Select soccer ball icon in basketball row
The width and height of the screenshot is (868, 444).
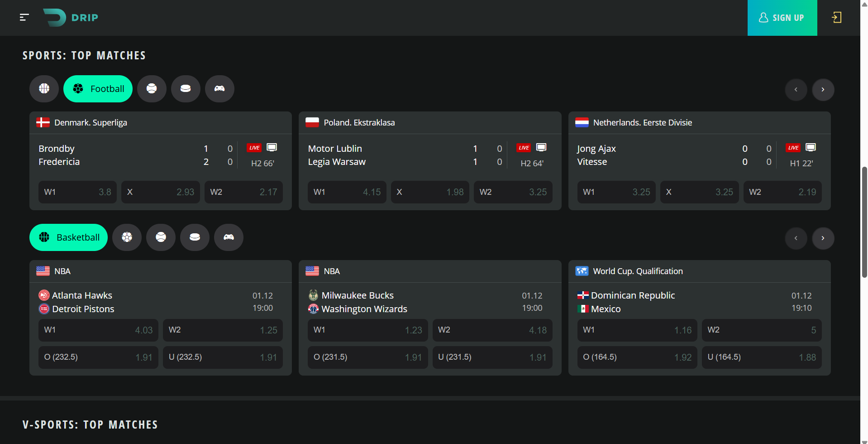pyautogui.click(x=127, y=237)
